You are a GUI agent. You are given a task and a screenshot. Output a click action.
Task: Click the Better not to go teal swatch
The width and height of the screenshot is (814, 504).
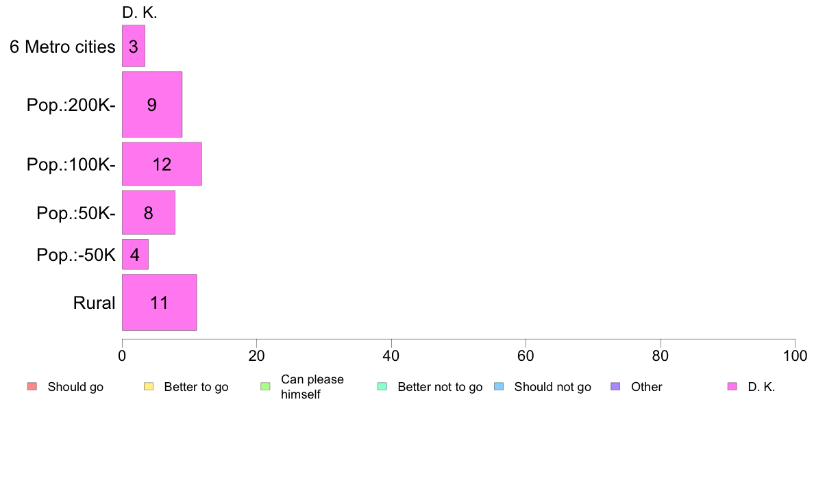click(x=382, y=387)
